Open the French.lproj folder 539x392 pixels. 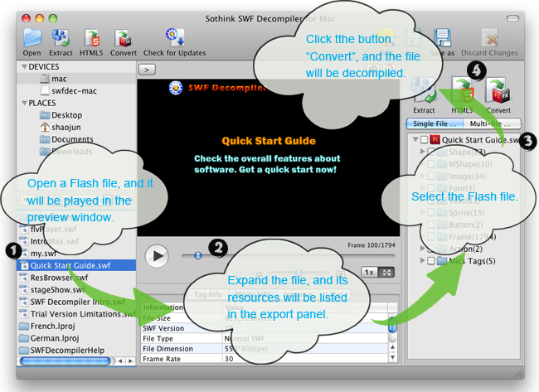pos(76,326)
